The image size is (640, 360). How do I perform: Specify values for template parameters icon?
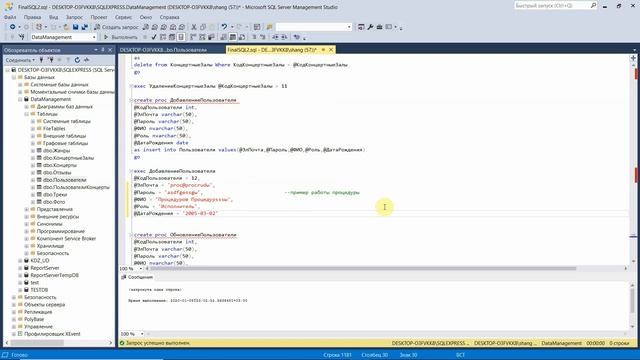[x=296, y=37]
